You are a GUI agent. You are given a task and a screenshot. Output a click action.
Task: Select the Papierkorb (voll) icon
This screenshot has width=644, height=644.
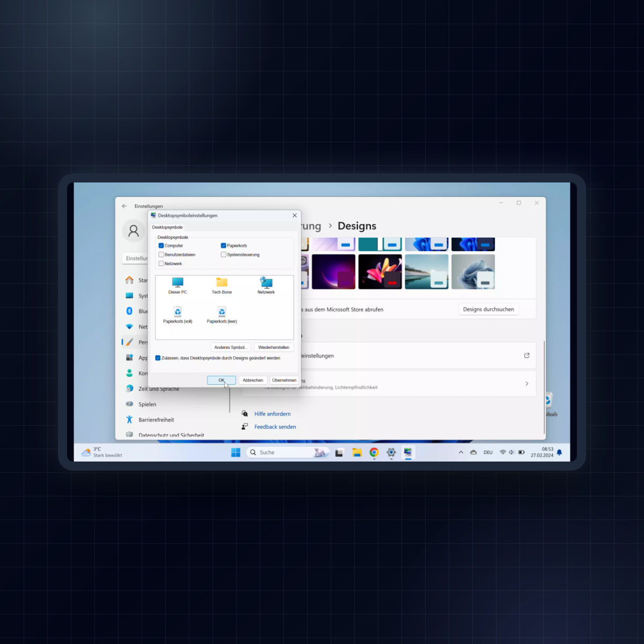click(x=178, y=314)
